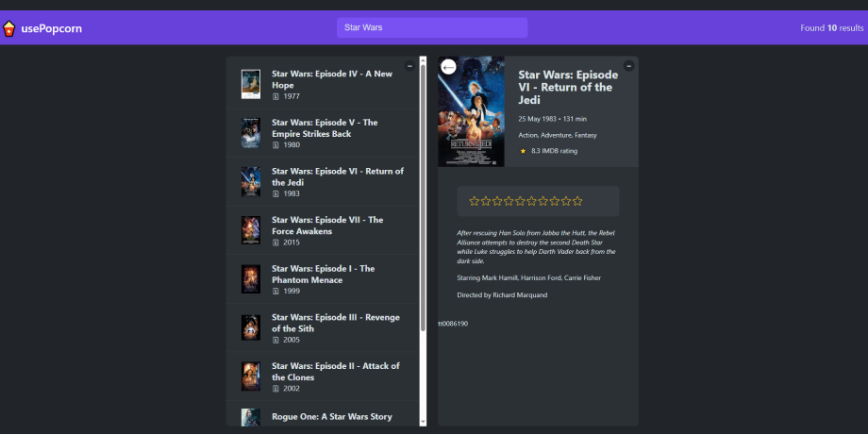Click the calendar icon beside 1983
Screen dimensions: 868x435
pos(275,193)
